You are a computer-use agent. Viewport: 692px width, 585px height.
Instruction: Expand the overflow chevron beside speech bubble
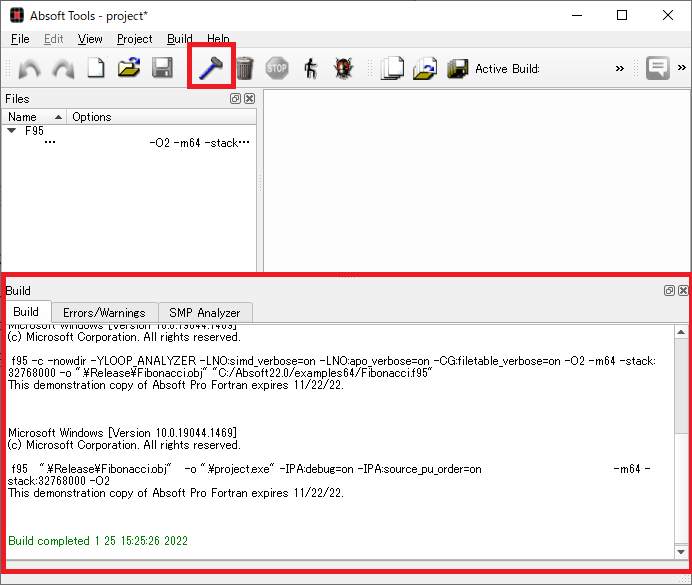(x=681, y=68)
